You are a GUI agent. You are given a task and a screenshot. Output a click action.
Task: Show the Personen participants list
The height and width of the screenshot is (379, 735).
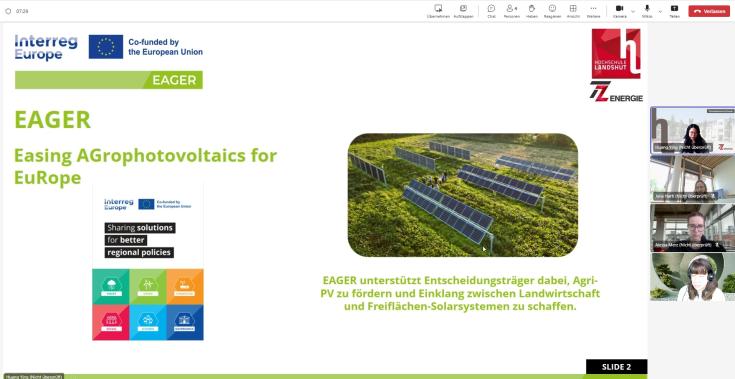pyautogui.click(x=511, y=11)
